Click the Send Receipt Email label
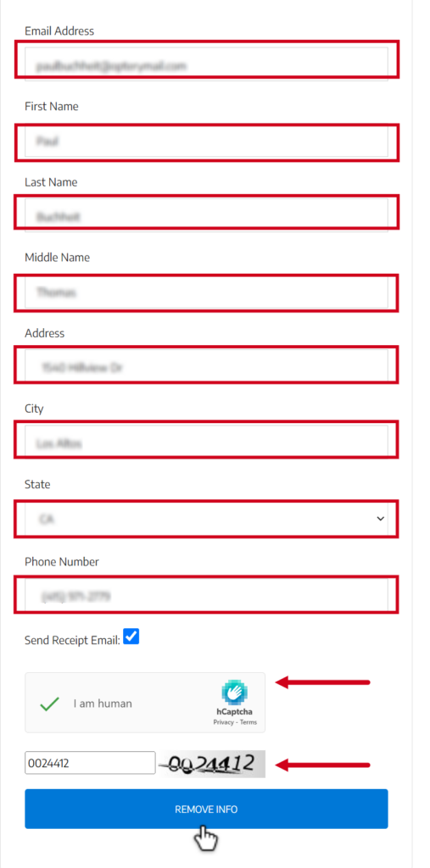This screenshot has width=430, height=868. 72,641
